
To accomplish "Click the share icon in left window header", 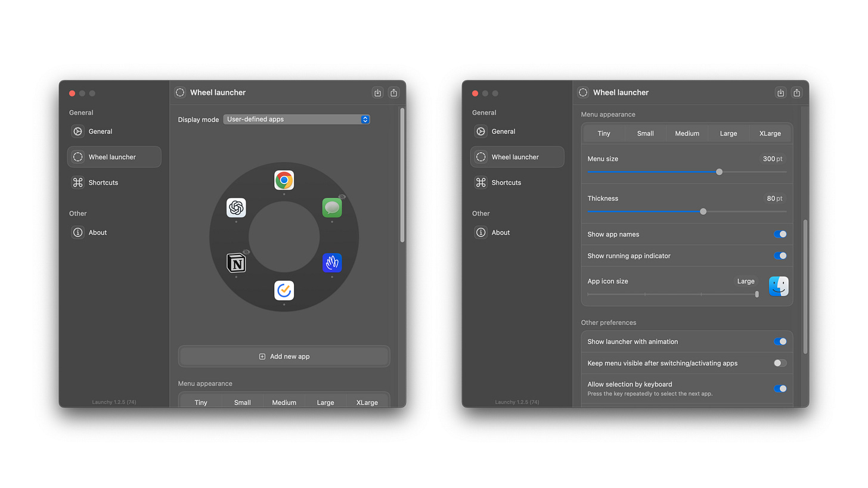I will tap(393, 92).
